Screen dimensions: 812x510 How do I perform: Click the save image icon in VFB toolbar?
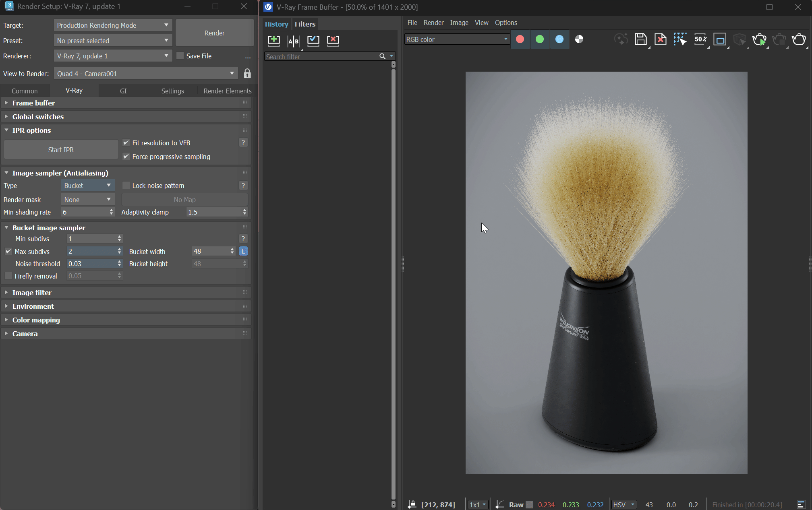coord(640,39)
